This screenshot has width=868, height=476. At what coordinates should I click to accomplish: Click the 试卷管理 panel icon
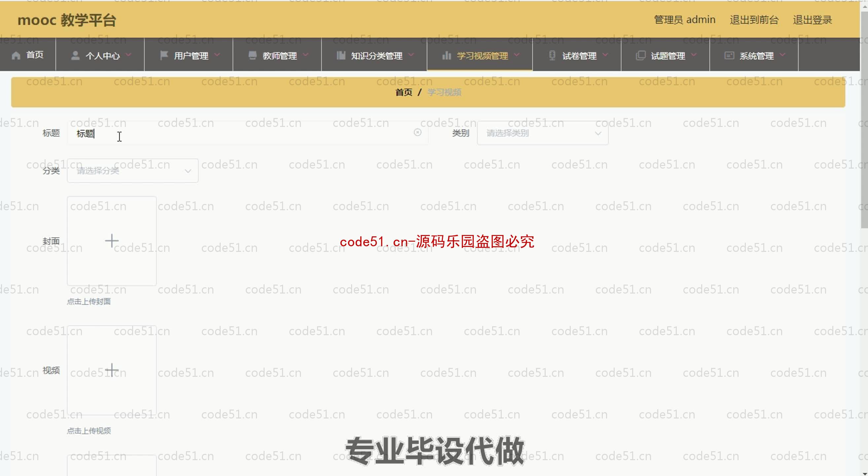point(549,55)
